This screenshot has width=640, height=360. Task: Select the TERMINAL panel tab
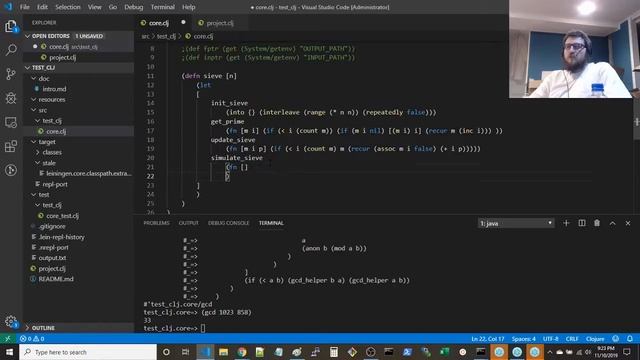[271, 223]
